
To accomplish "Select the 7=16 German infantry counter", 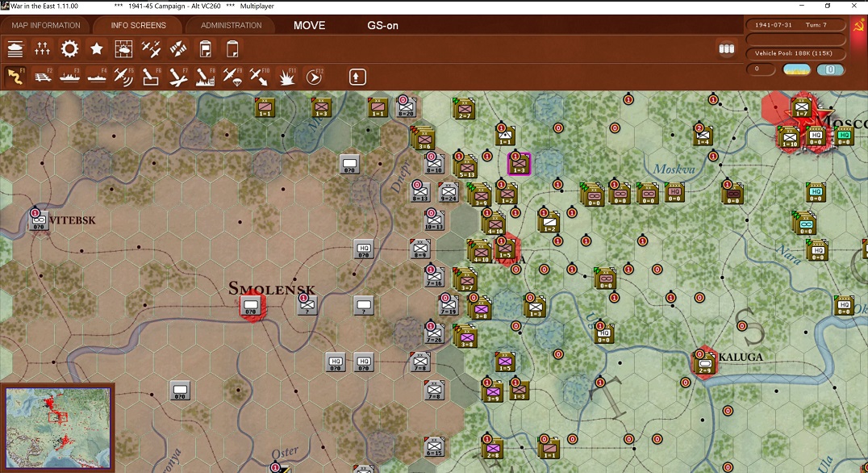I will [434, 278].
